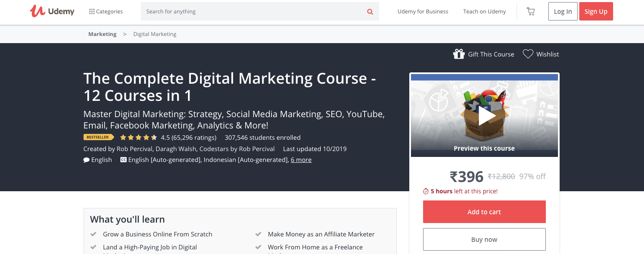Click the Buy now button
644x254 pixels.
(x=484, y=239)
